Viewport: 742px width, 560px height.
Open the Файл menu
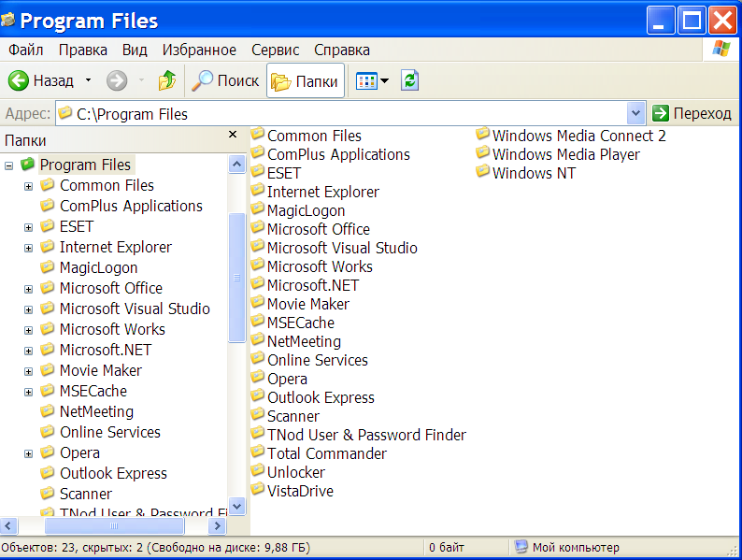point(26,50)
